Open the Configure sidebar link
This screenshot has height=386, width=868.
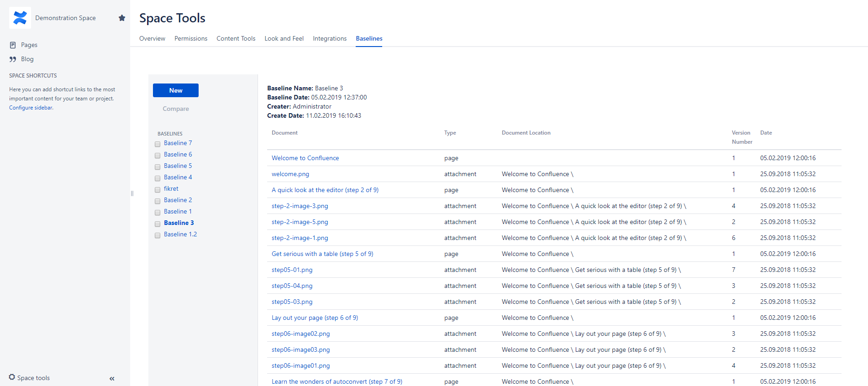tap(31, 108)
